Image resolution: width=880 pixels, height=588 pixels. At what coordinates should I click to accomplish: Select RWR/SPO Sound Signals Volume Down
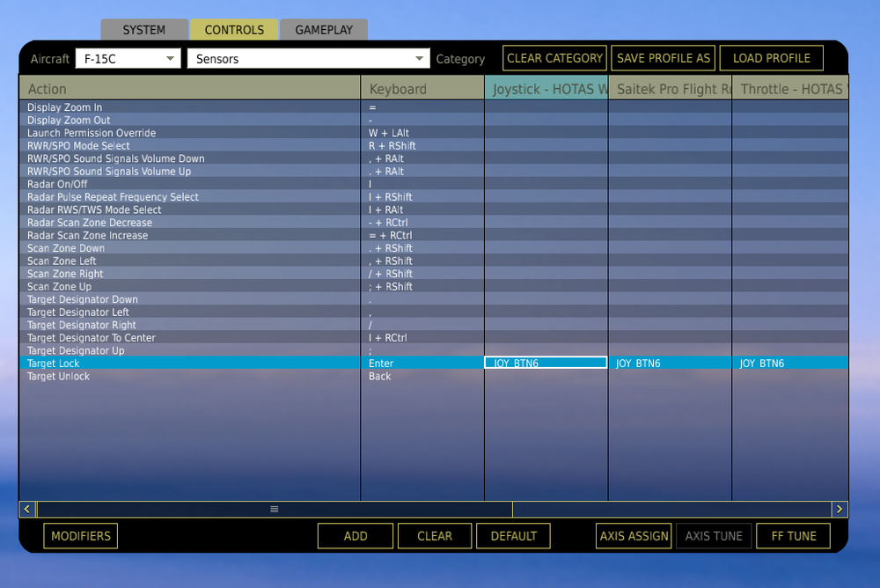190,158
